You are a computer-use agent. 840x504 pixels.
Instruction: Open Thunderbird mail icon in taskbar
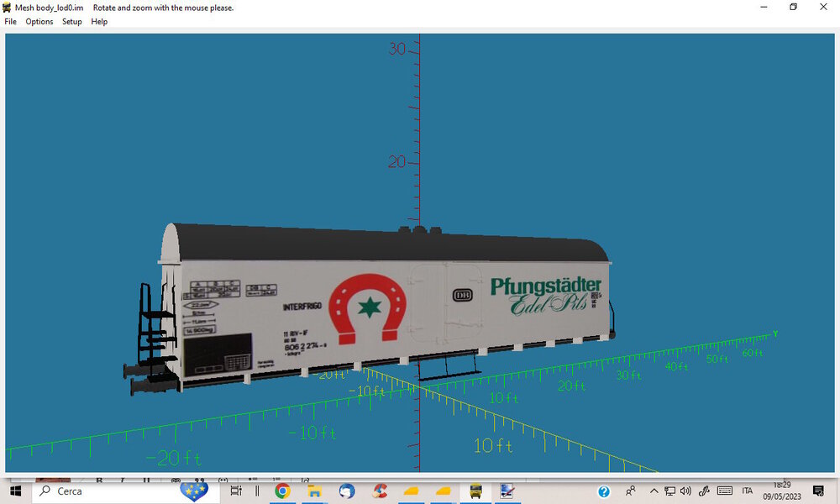tap(347, 491)
